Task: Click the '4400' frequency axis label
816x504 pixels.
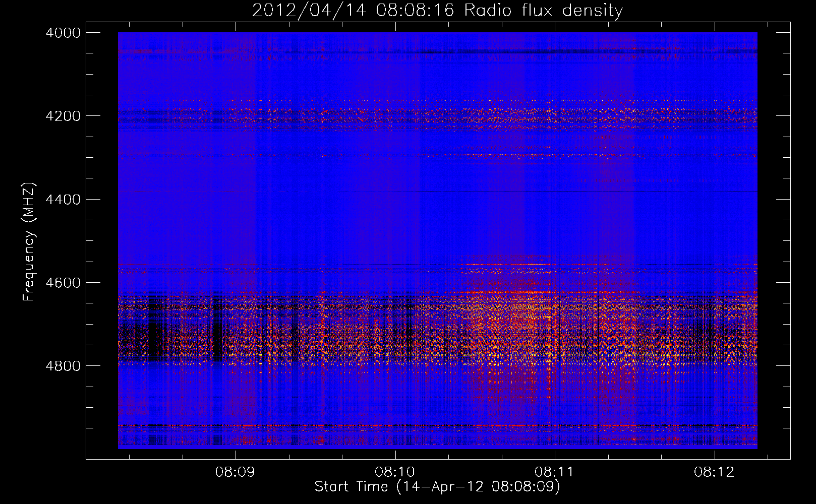Action: click(63, 200)
